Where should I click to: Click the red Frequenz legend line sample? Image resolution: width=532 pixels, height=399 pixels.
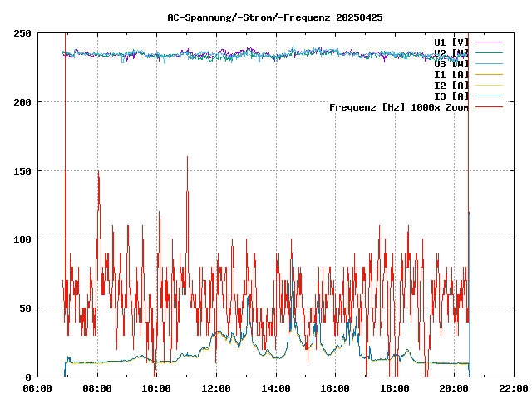pyautogui.click(x=490, y=107)
